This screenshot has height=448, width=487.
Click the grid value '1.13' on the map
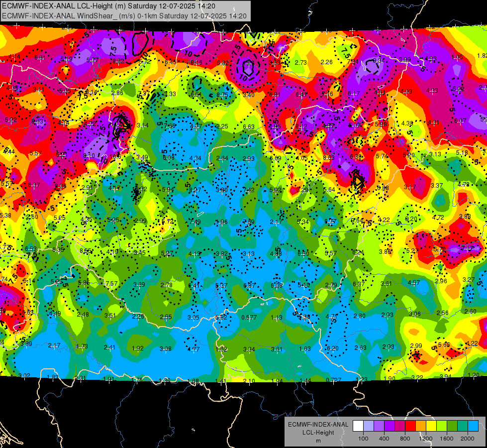(x=277, y=318)
